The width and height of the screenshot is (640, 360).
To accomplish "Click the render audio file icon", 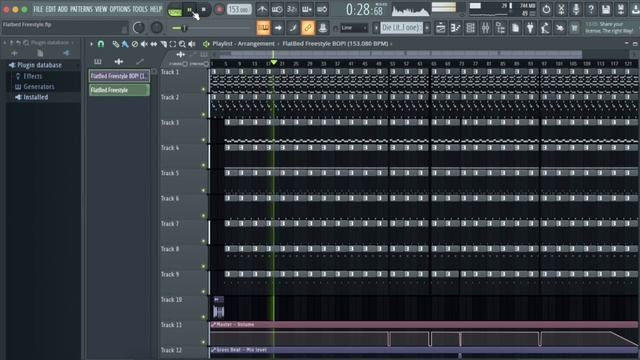I will pyautogui.click(x=621, y=9).
